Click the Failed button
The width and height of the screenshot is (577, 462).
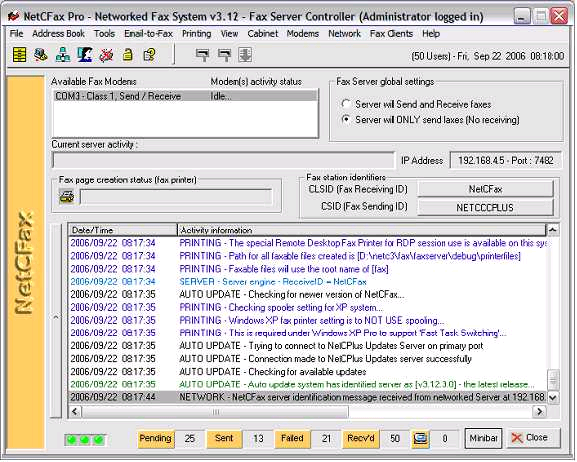(292, 439)
